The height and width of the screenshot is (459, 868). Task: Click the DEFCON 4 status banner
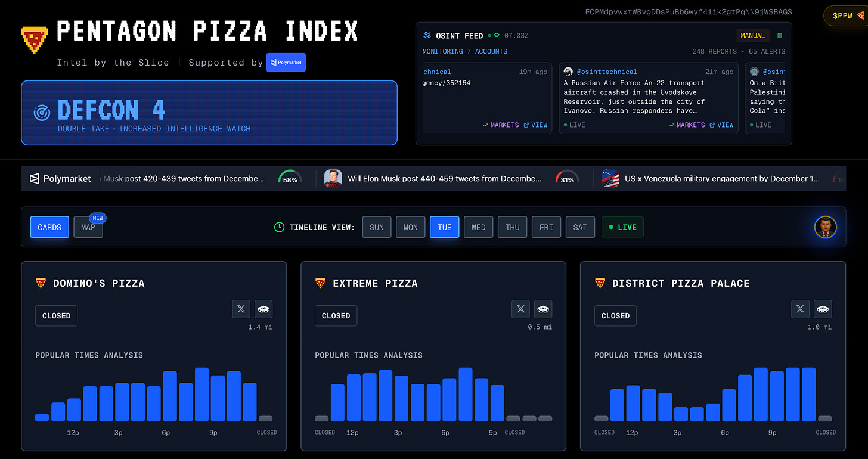coord(209,113)
